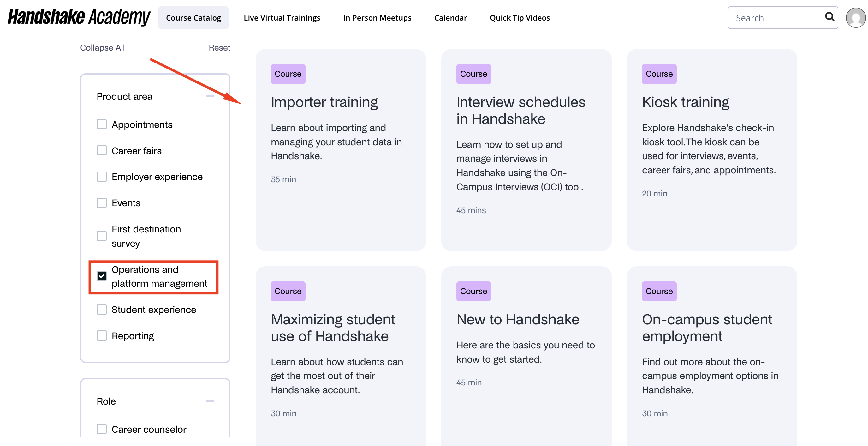Check the Appointments filter
This screenshot has height=446, width=868.
101,124
